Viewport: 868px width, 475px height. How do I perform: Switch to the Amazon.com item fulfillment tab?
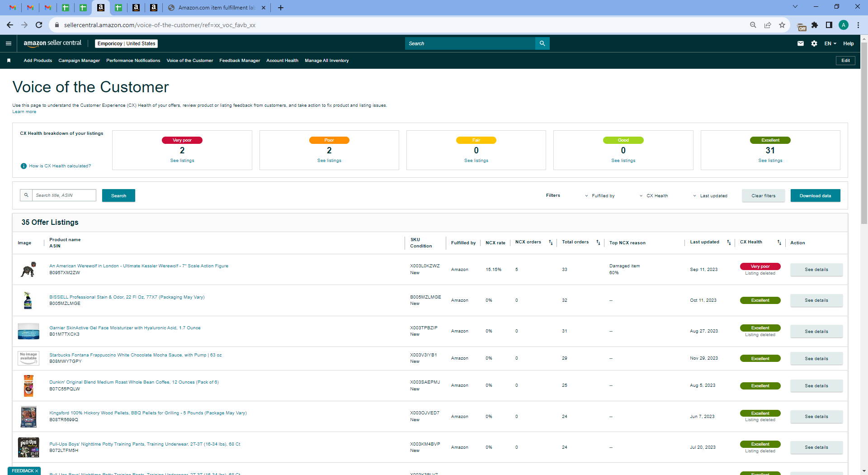217,8
